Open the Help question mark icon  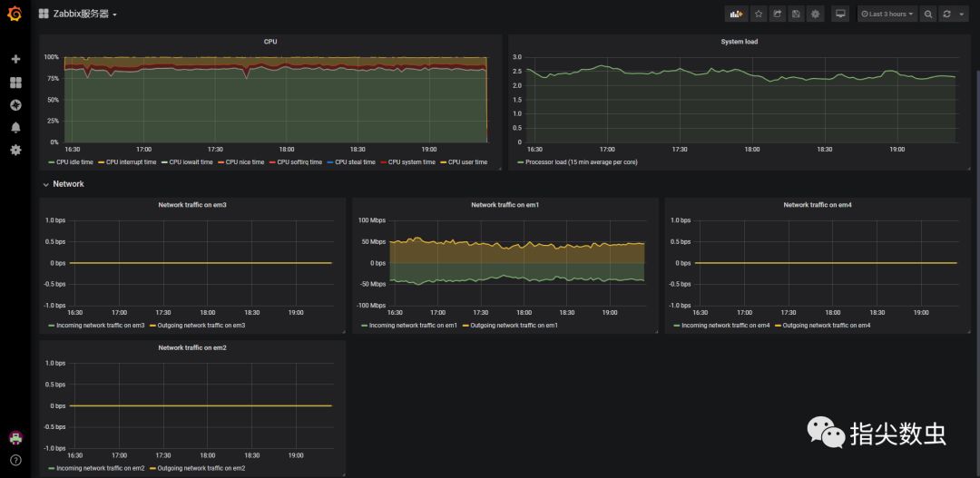coord(15,460)
